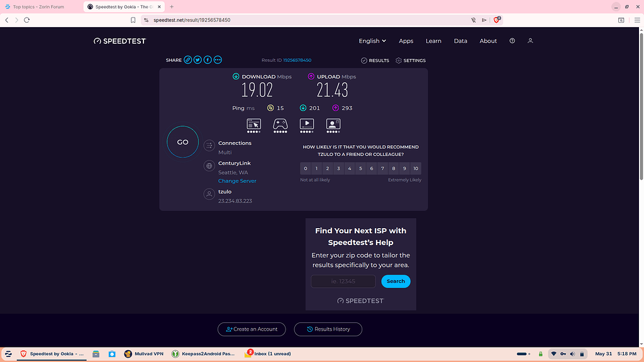This screenshot has height=362, width=644.
Task: Rate recommendation score 0
Action: click(306, 168)
